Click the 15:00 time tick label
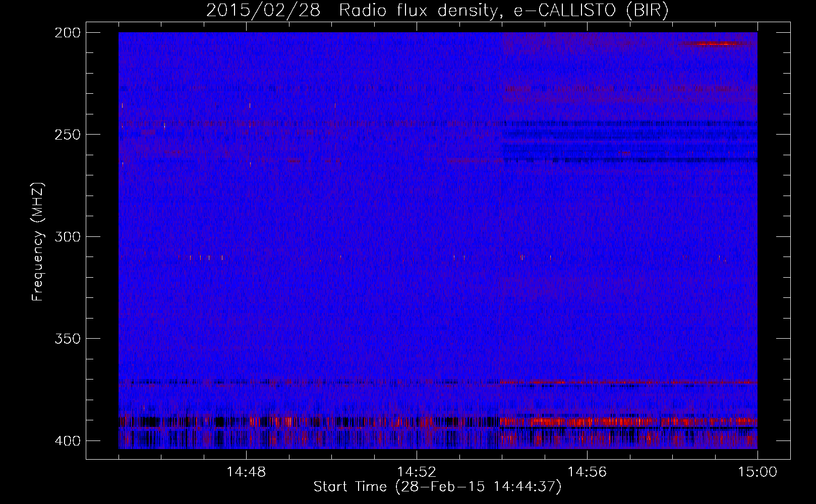Screen dimensions: 816x504 757,472
